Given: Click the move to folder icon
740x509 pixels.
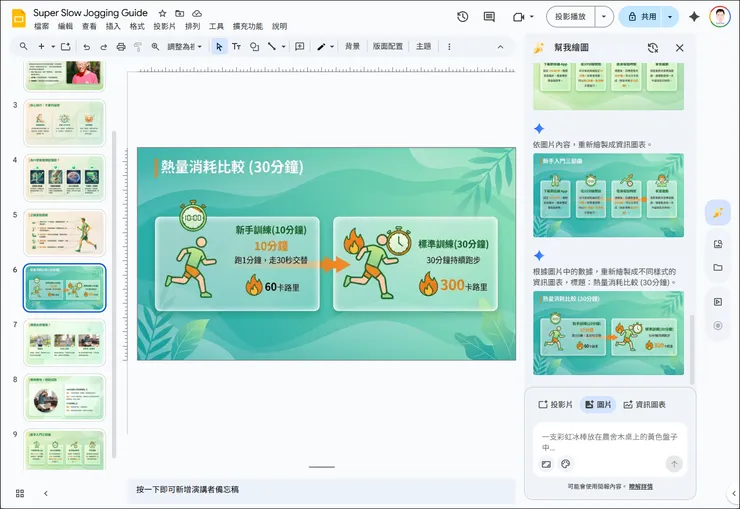Looking at the screenshot, I should (179, 13).
